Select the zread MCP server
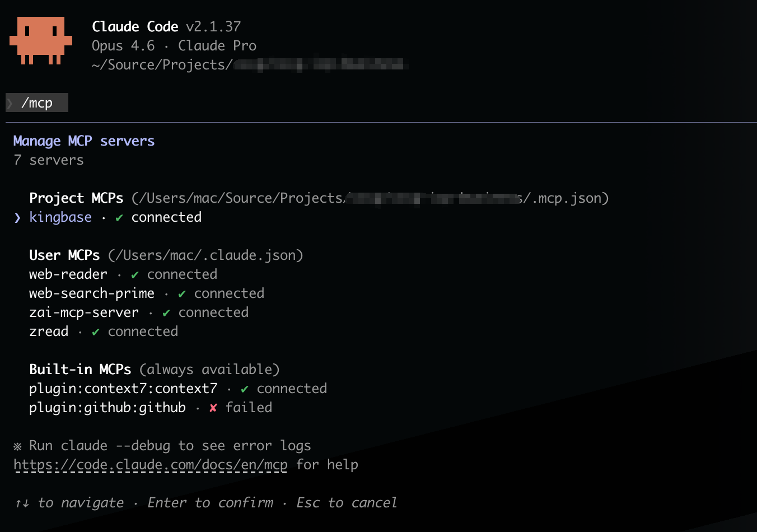757x532 pixels. (49, 332)
